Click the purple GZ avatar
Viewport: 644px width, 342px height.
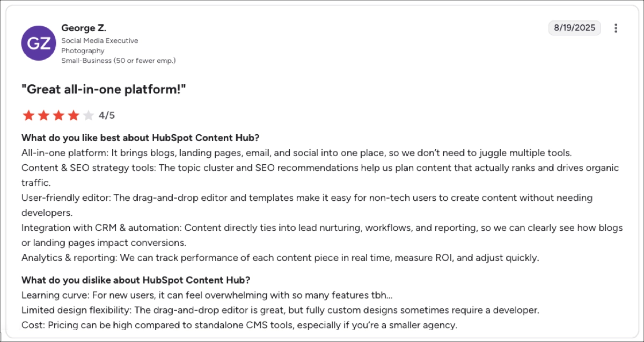coord(39,43)
